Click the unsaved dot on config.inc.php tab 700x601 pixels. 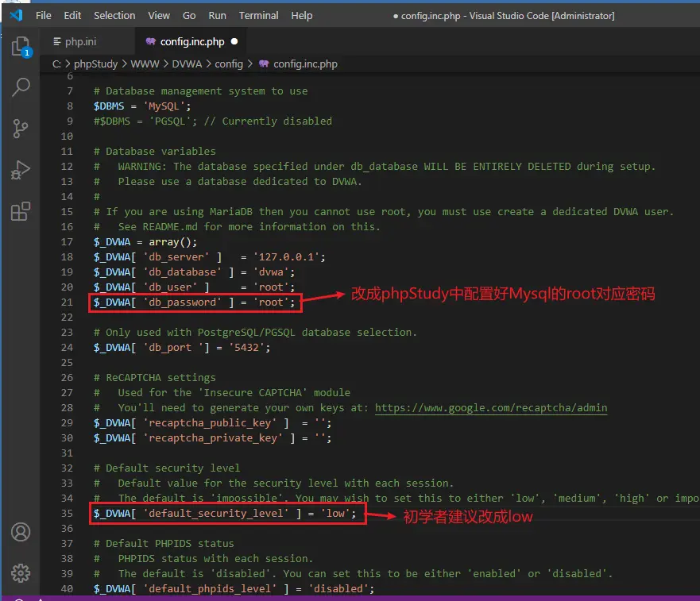[234, 41]
